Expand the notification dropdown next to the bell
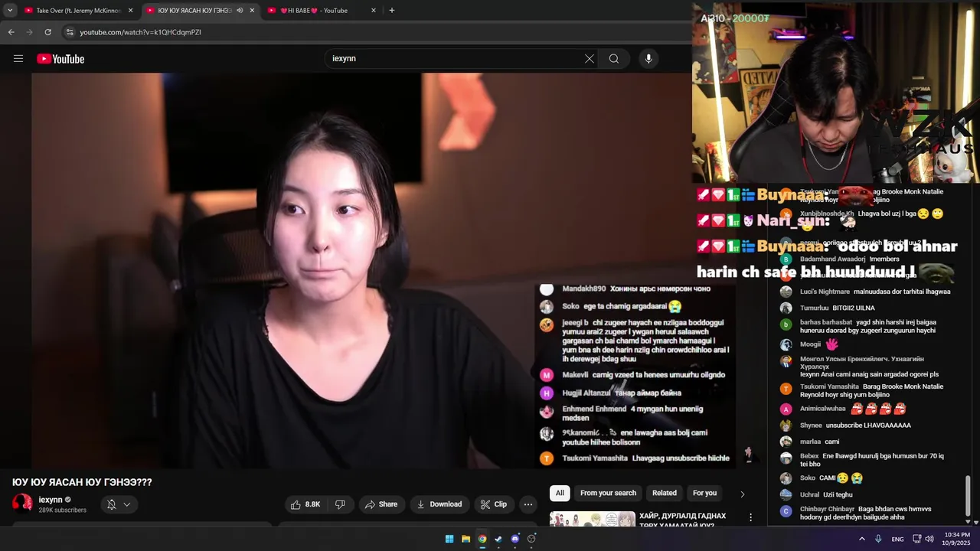The width and height of the screenshot is (980, 551). (x=127, y=504)
